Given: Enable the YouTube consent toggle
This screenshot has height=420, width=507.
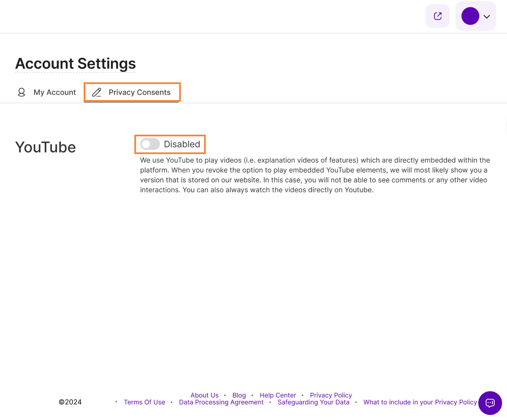Looking at the screenshot, I should [x=150, y=144].
